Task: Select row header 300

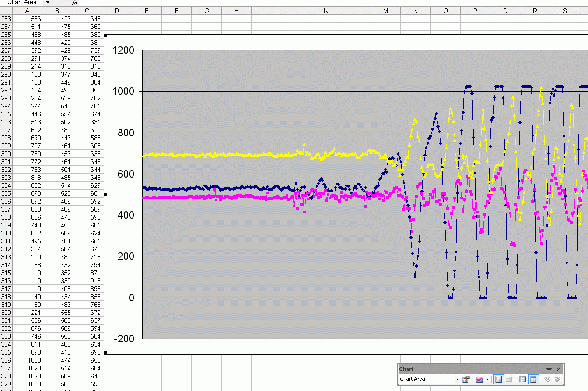Action: 5,153
